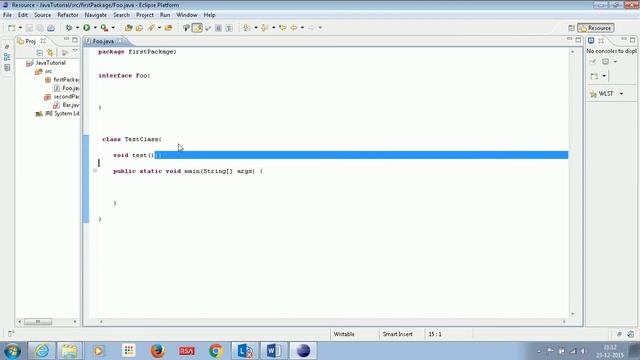Open the Navigate menu

[96, 15]
